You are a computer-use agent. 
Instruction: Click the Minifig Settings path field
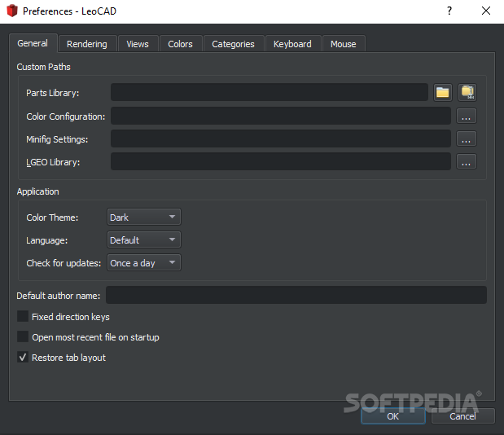click(281, 139)
